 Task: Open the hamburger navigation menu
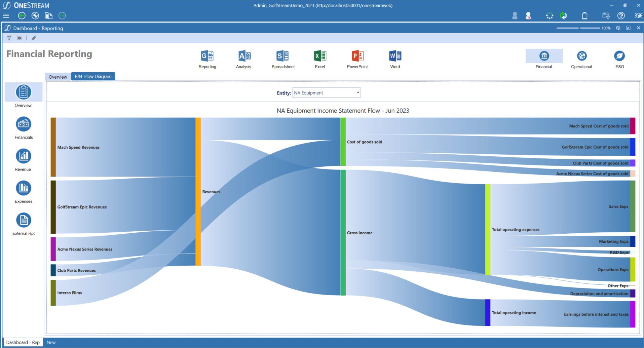[x=6, y=16]
